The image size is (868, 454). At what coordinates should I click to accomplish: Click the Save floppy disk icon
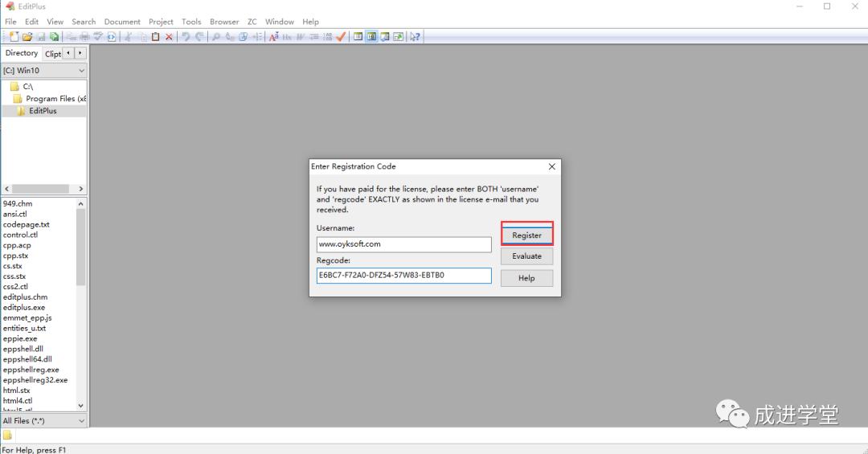(41, 36)
